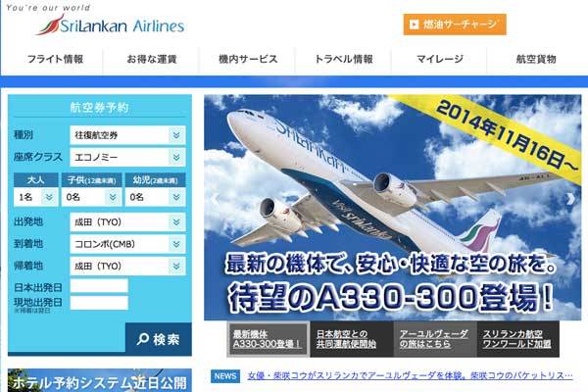Select the スリランカ航空ワンワールド加盟 slide thumbnail
The width and height of the screenshot is (588, 392).
[x=517, y=339]
